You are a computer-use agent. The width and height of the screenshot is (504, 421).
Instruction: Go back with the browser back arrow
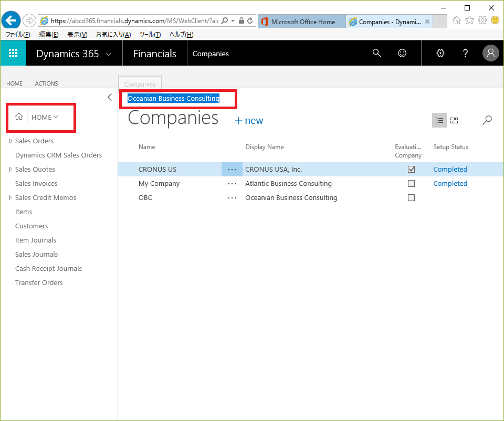[x=11, y=20]
